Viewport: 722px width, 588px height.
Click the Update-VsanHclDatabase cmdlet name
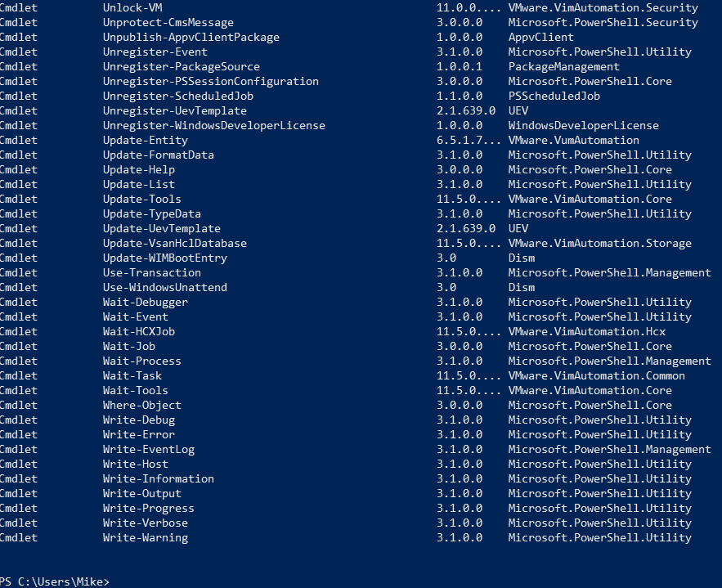tap(174, 243)
